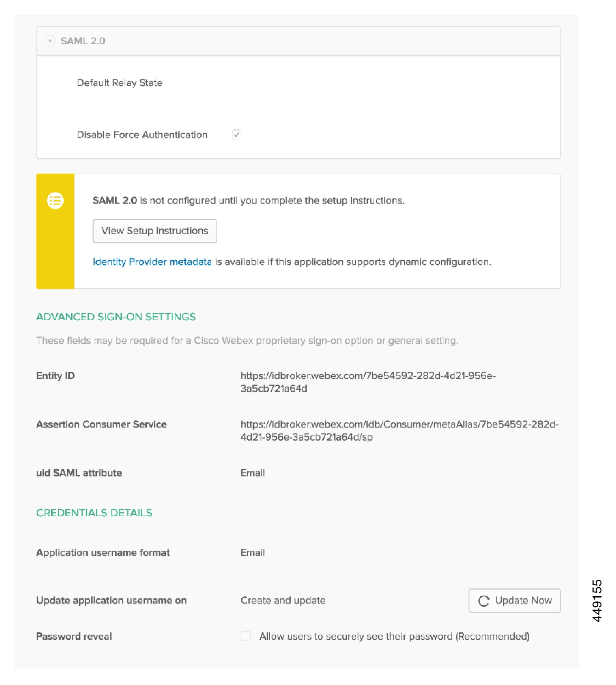Click the yellow list notice icon
616x685 pixels.
55,200
